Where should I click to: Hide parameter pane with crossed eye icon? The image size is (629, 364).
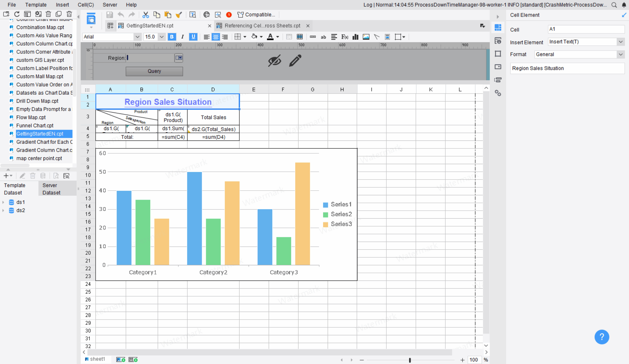click(274, 61)
